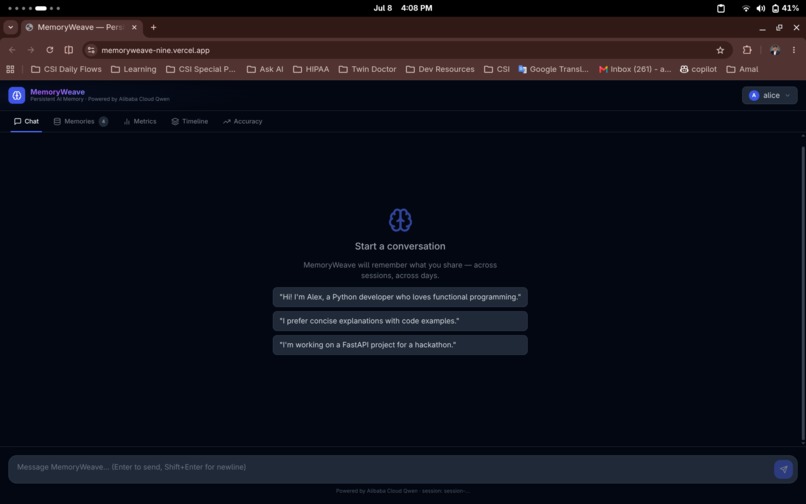Viewport: 806px width, 504px height.
Task: Click the Memories count badge
Action: tap(103, 121)
